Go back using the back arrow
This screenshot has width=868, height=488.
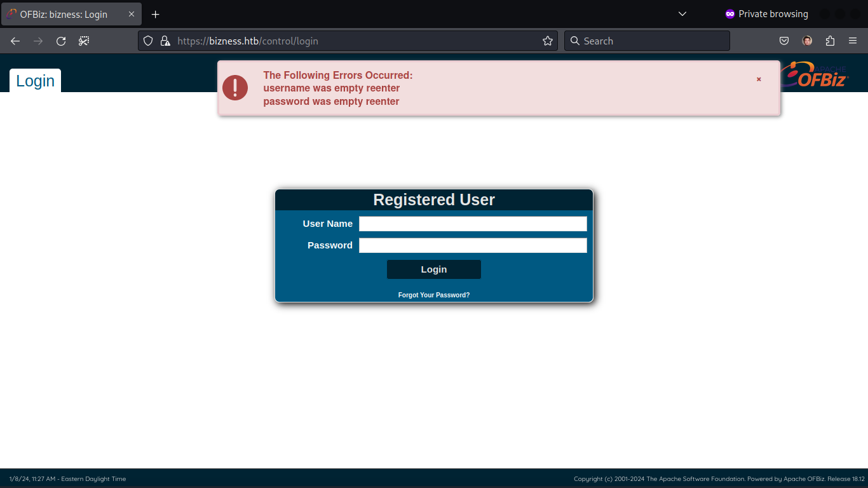(x=15, y=41)
